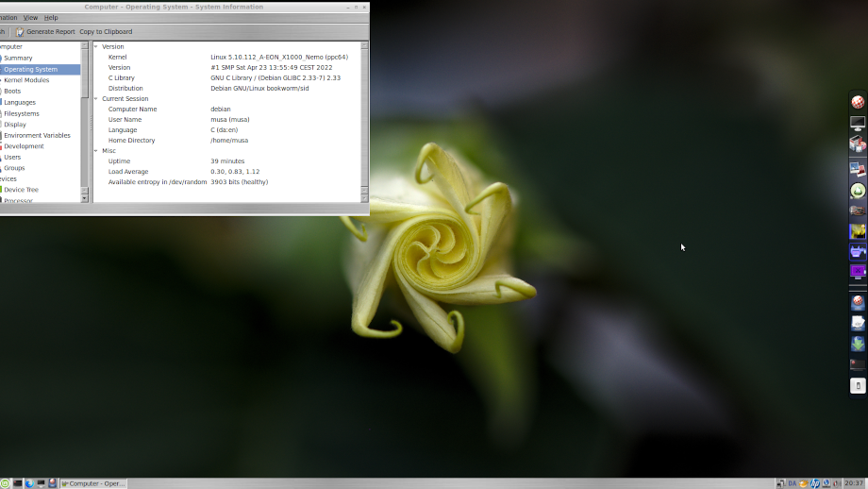The height and width of the screenshot is (489, 868).
Task: Click the monitor icon in the dock
Action: click(858, 124)
